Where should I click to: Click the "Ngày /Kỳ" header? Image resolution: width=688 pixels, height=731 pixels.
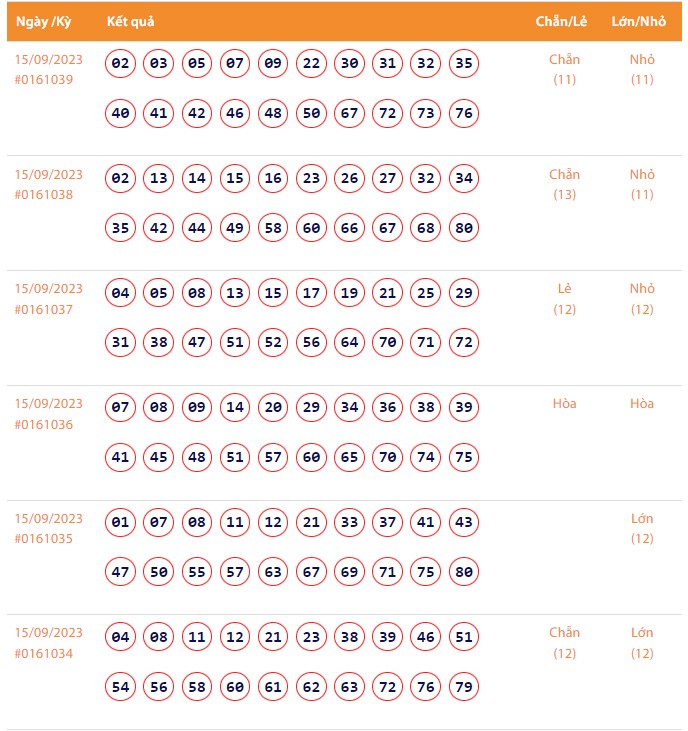coord(43,21)
